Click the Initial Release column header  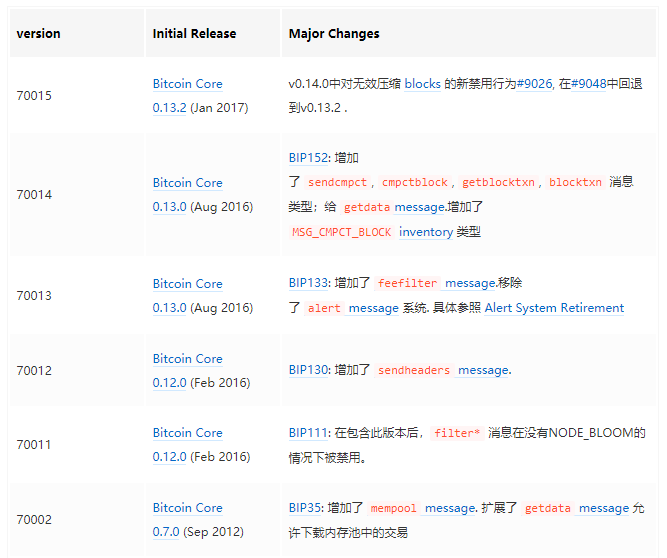point(213,33)
